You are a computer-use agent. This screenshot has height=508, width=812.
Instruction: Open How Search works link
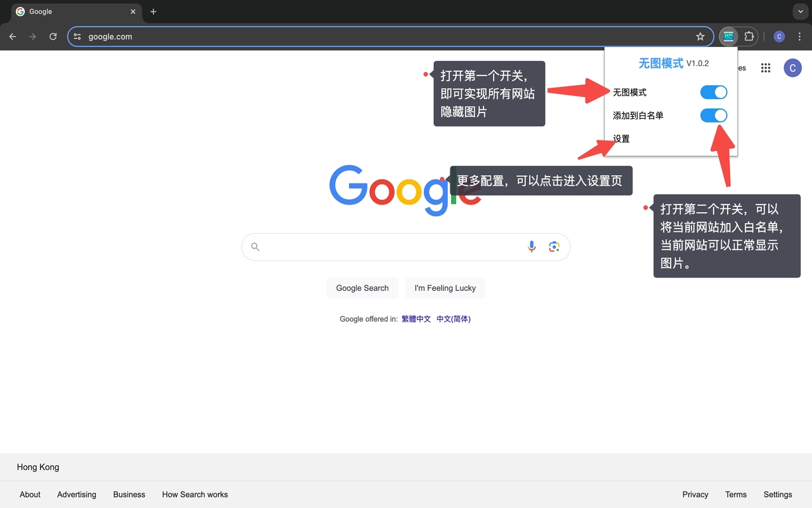(x=195, y=495)
